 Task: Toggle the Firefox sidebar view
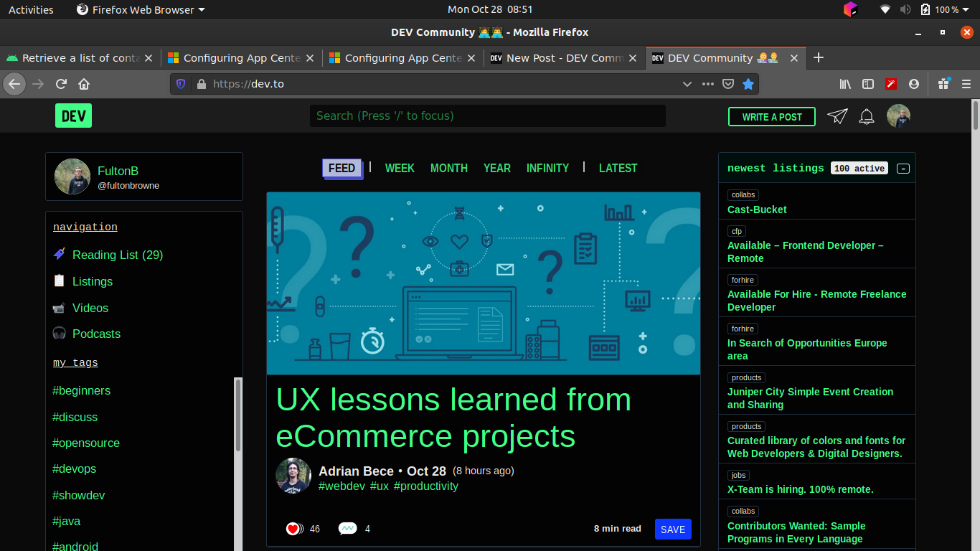click(x=868, y=84)
